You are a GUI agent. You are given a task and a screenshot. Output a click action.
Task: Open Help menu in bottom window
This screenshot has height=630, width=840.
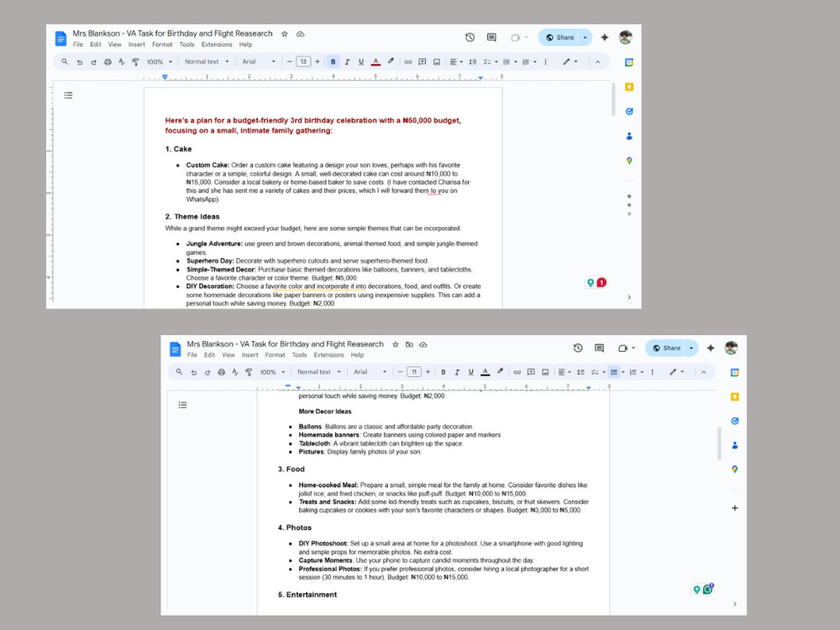coord(357,354)
